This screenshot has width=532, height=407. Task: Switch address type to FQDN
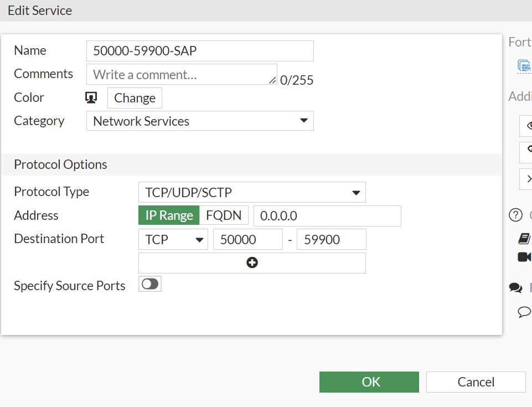click(x=224, y=215)
